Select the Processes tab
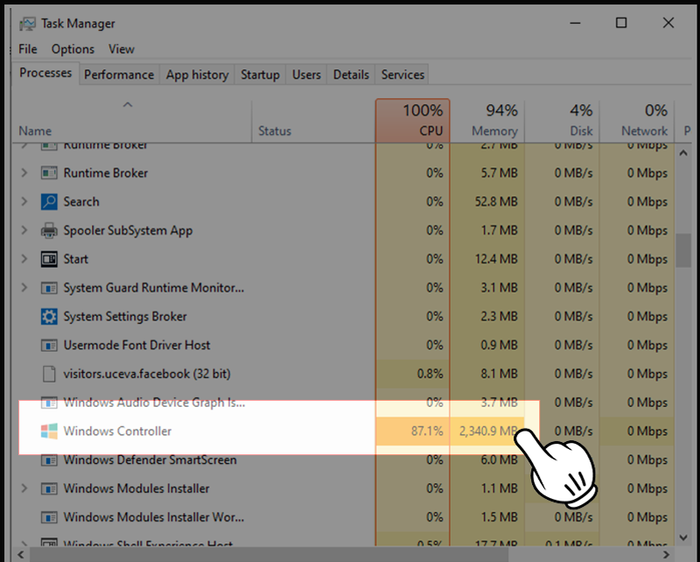The height and width of the screenshot is (562, 700). coord(46,73)
